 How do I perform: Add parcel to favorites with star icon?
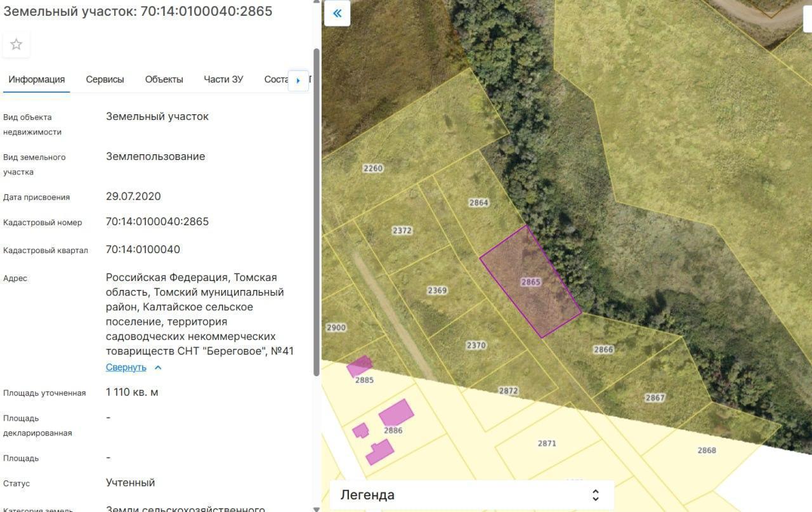coord(16,44)
